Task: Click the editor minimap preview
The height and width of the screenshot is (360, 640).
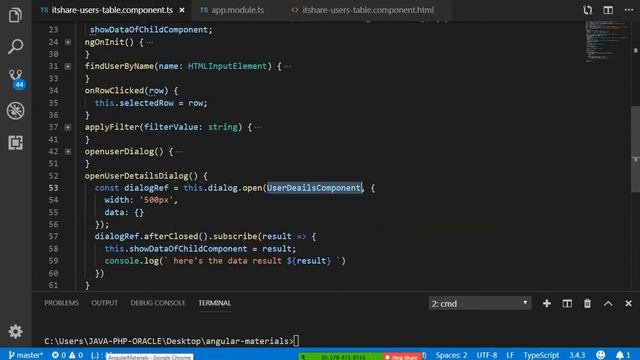Action: [x=607, y=41]
